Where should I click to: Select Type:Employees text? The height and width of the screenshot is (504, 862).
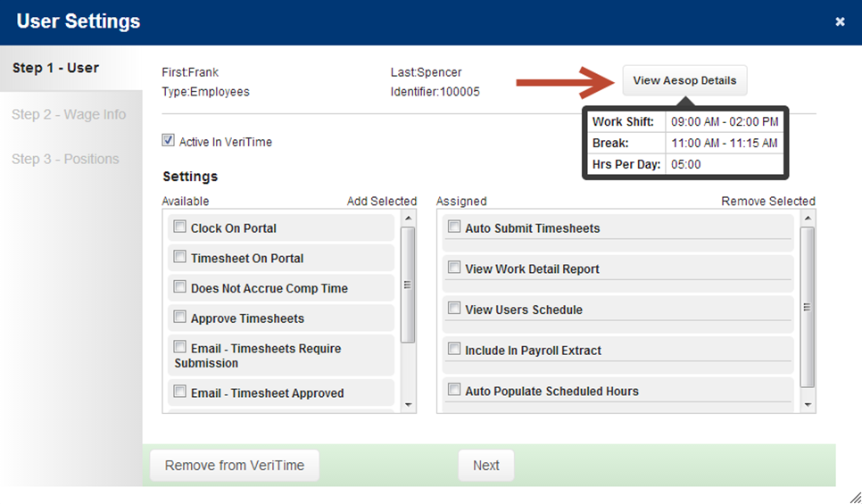pyautogui.click(x=205, y=92)
